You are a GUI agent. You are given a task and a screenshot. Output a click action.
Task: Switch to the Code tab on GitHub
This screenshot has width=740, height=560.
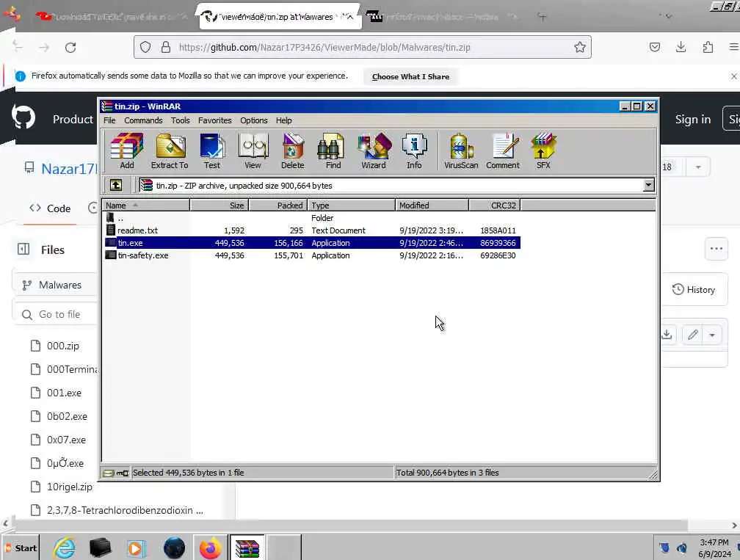50,208
